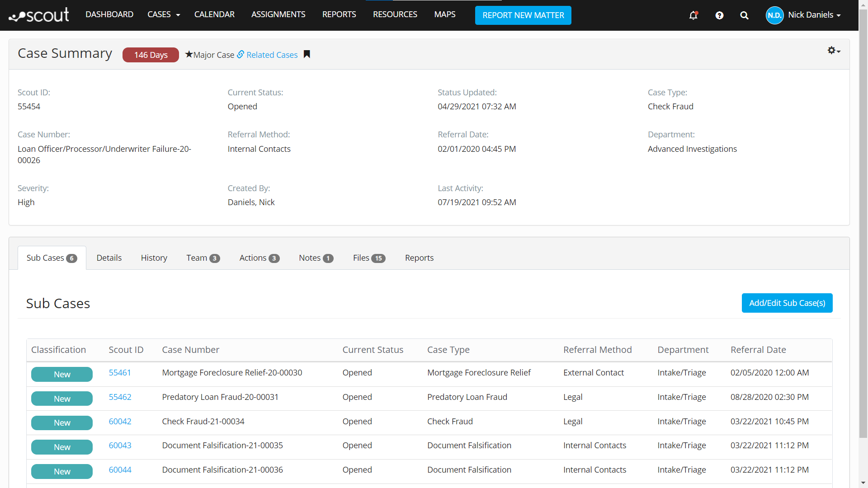Screen dimensions: 868x488
Task: Go to the REPORTS menu item
Action: click(339, 14)
